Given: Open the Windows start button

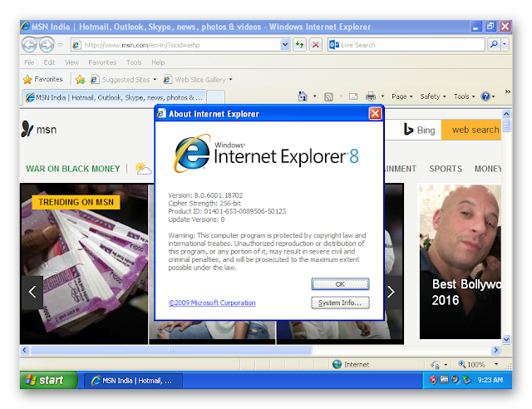Looking at the screenshot, I should (x=48, y=380).
